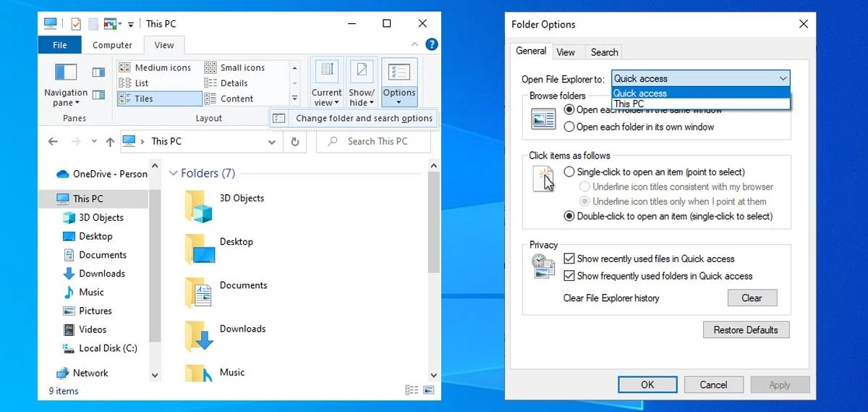Image resolution: width=868 pixels, height=412 pixels.
Task: Select the Content layout option
Action: (x=229, y=98)
